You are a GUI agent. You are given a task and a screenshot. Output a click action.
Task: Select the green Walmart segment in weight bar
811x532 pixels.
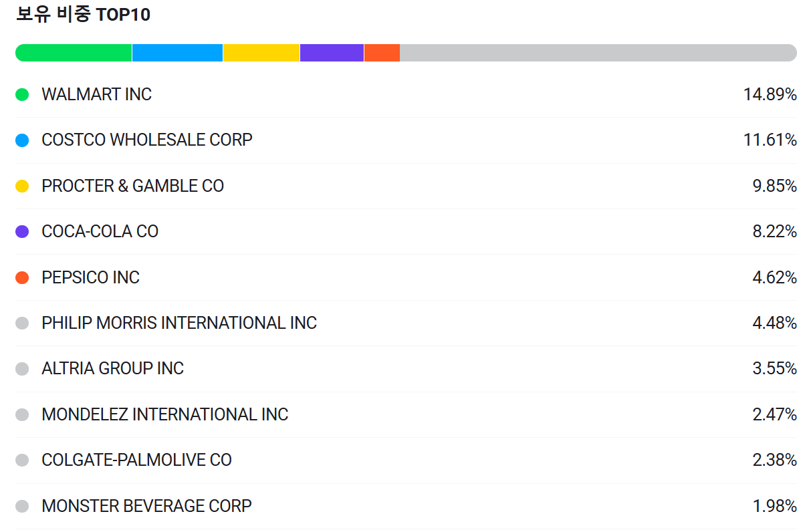tap(74, 53)
